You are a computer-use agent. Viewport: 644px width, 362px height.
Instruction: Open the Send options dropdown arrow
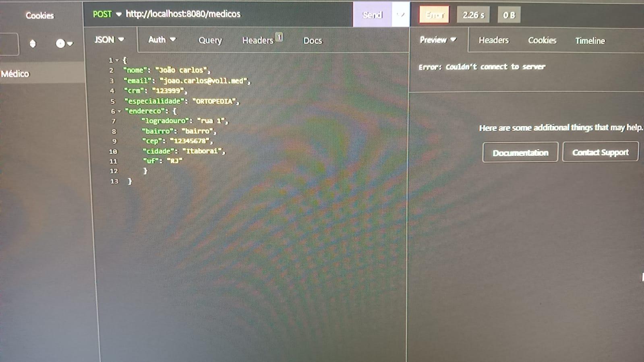point(400,15)
